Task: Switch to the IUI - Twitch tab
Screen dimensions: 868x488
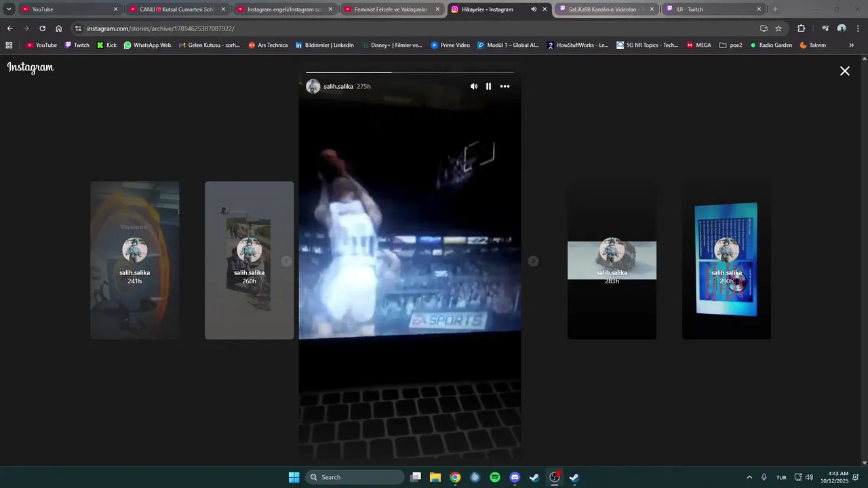Action: [x=714, y=9]
